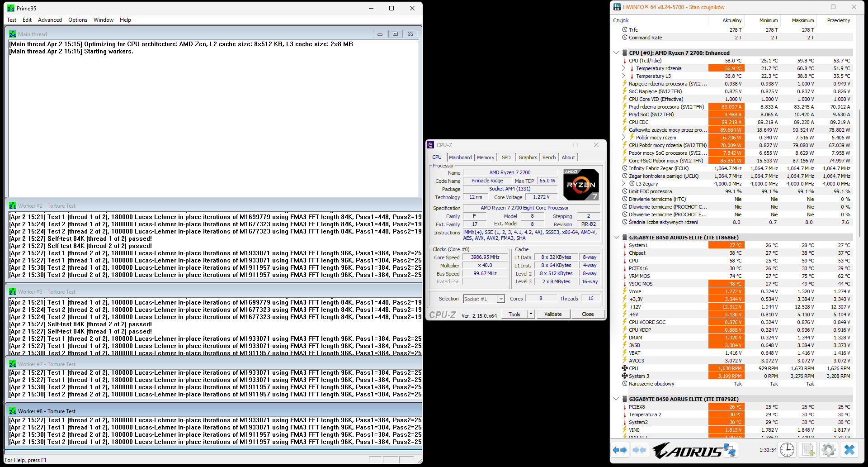Restore the Main thread sub-window

tap(395, 34)
